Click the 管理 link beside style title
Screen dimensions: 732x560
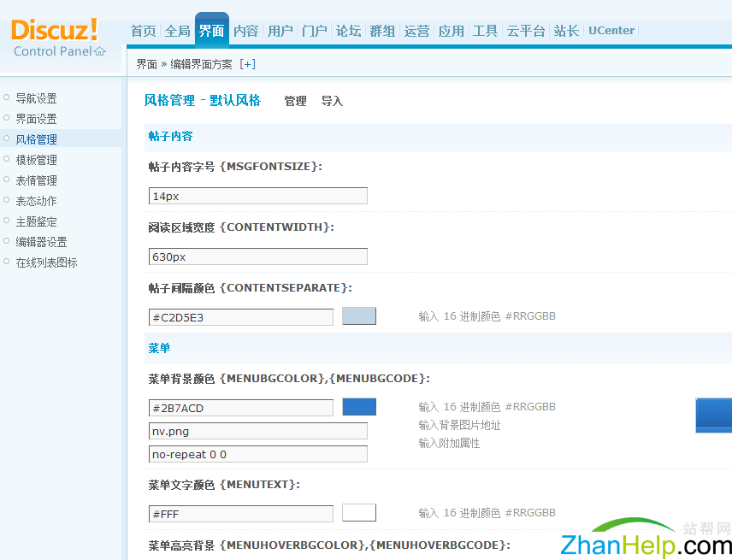[295, 101]
